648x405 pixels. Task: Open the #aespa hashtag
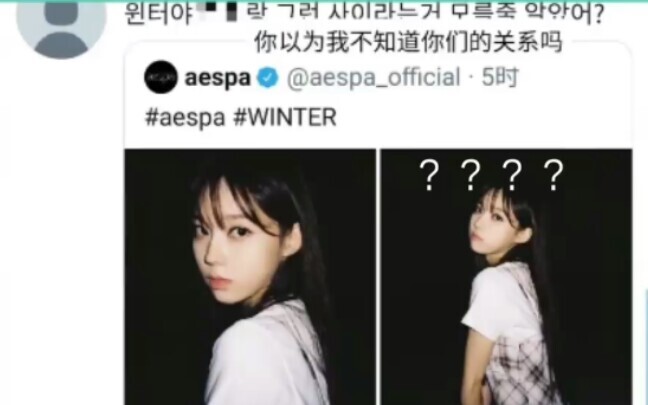(185, 117)
